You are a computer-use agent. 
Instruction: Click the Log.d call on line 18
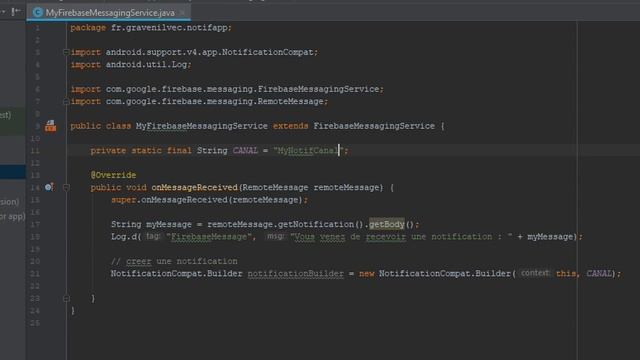tap(126, 237)
